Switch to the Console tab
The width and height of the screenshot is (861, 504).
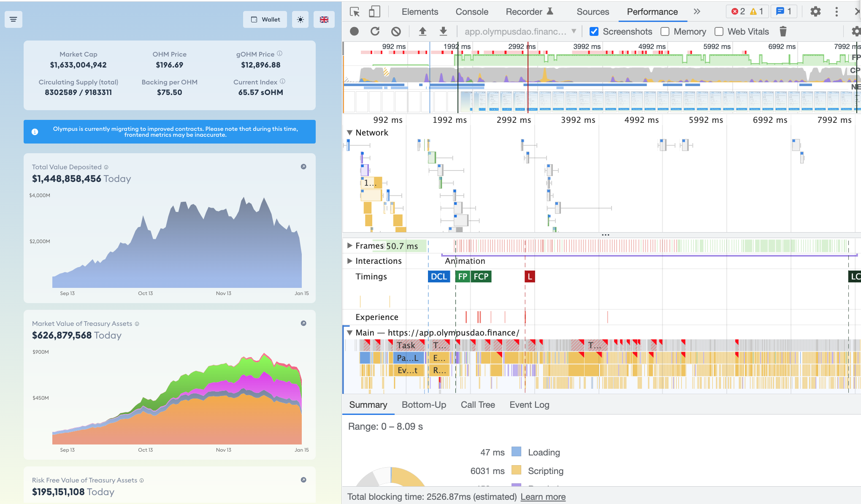[x=471, y=11]
